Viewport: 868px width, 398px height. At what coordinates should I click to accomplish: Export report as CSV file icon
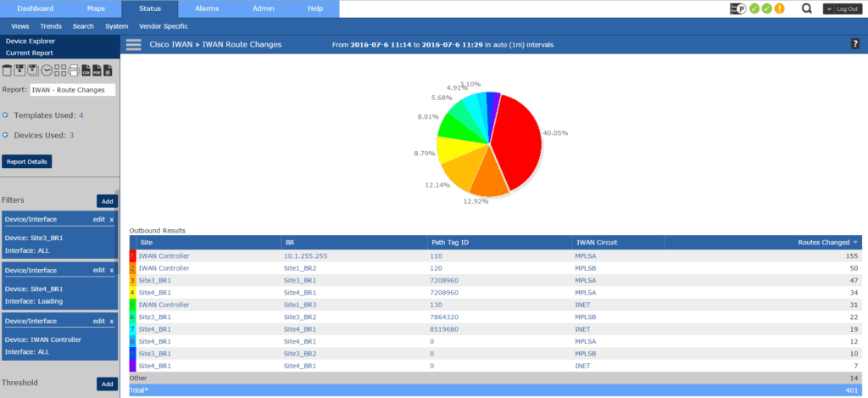point(86,70)
